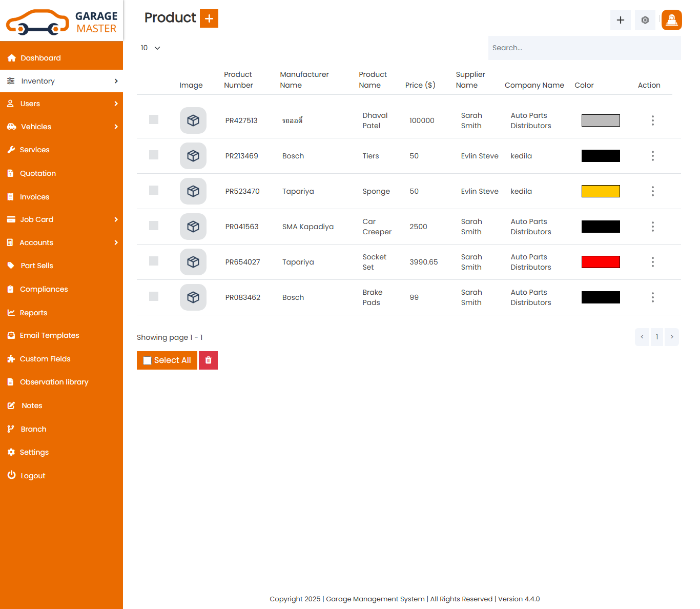Open the Quotation section from sidebar
The height and width of the screenshot is (609, 700).
[x=37, y=173]
